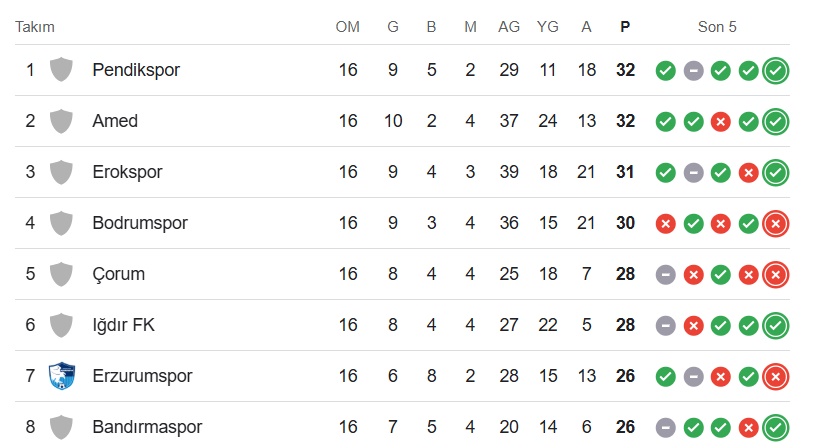Click the Takım column header

click(x=35, y=27)
